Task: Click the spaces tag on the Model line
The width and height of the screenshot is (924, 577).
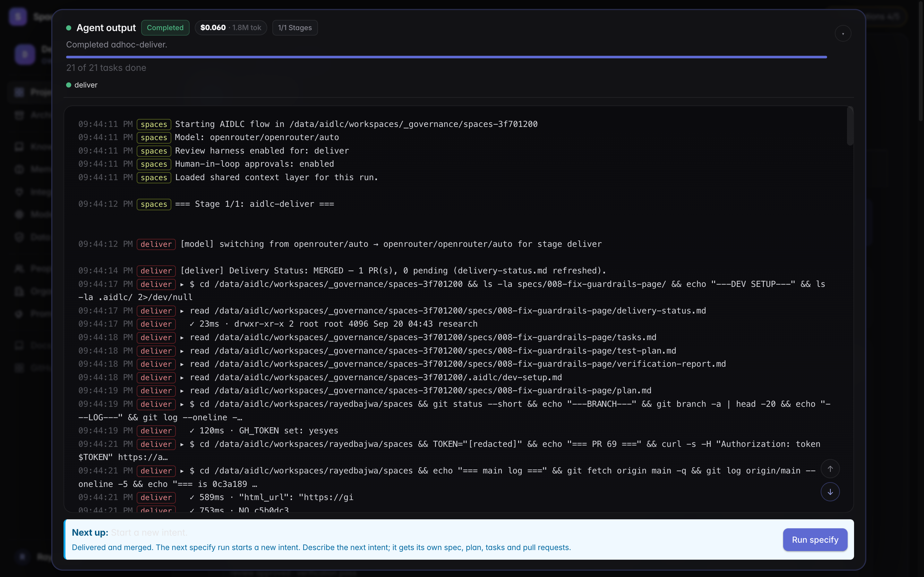Action: coord(154,138)
